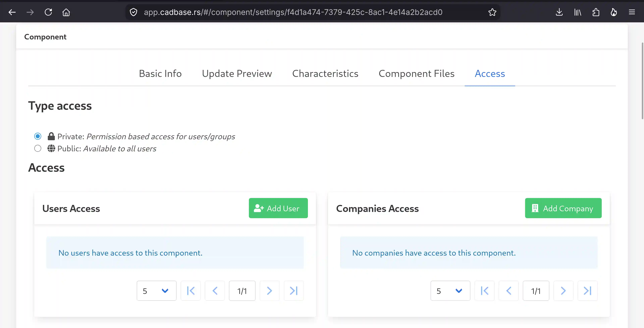The width and height of the screenshot is (644, 328).
Task: Open the Component Files tab
Action: click(416, 74)
